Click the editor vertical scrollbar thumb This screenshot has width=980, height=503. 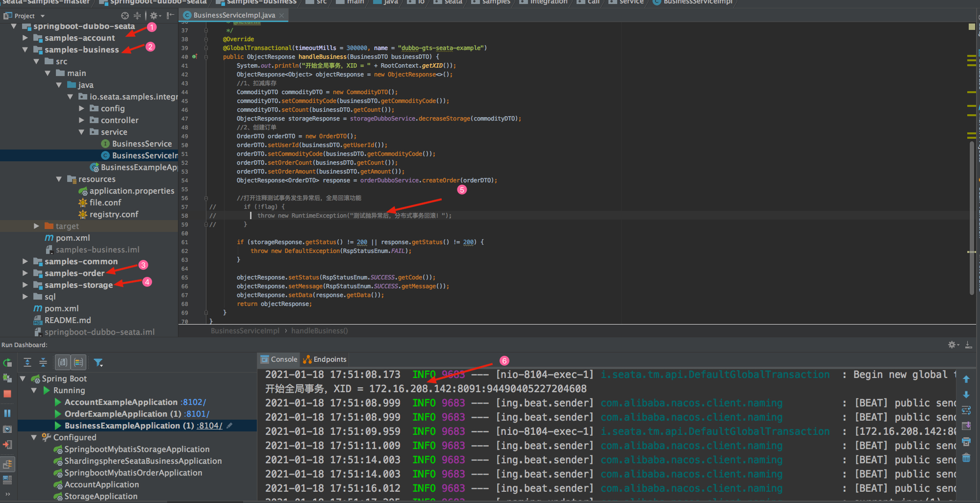point(971,218)
